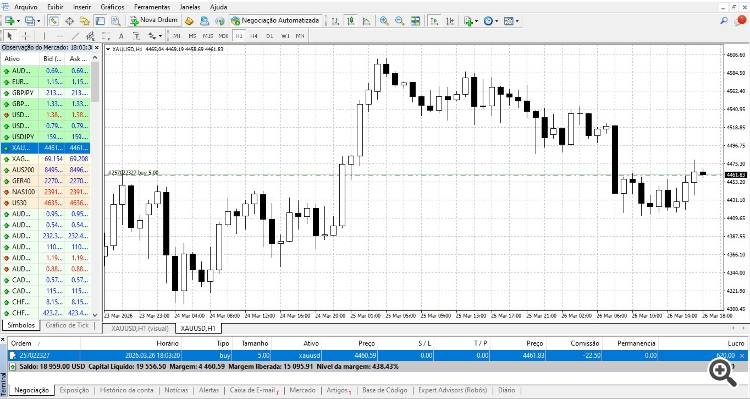Tile chart windows icon
This screenshot has width=750, height=399.
coord(415,21)
